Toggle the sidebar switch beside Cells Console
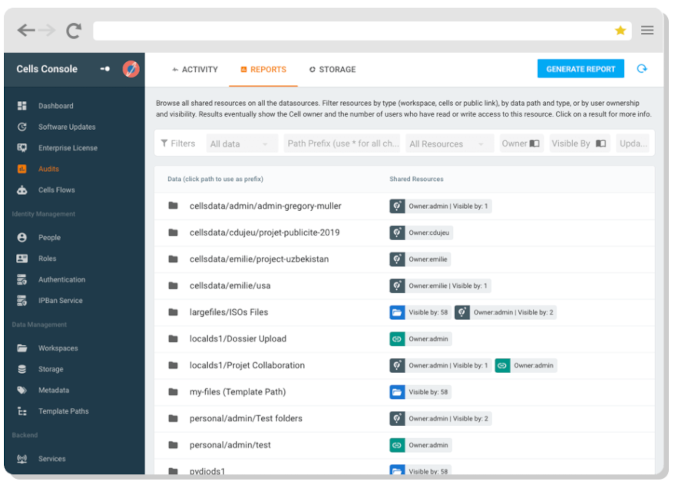This screenshot has width=675, height=488. (x=106, y=69)
